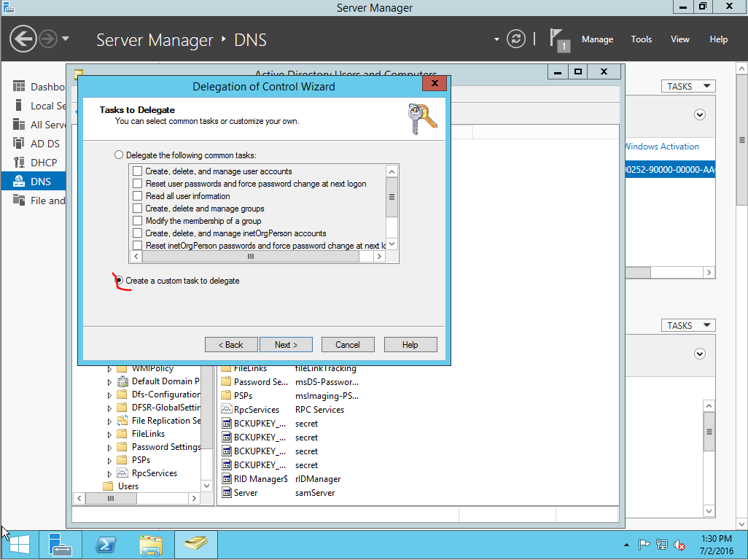The width and height of the screenshot is (748, 560).
Task: Click the muted volume icon in tray
Action: (x=679, y=544)
